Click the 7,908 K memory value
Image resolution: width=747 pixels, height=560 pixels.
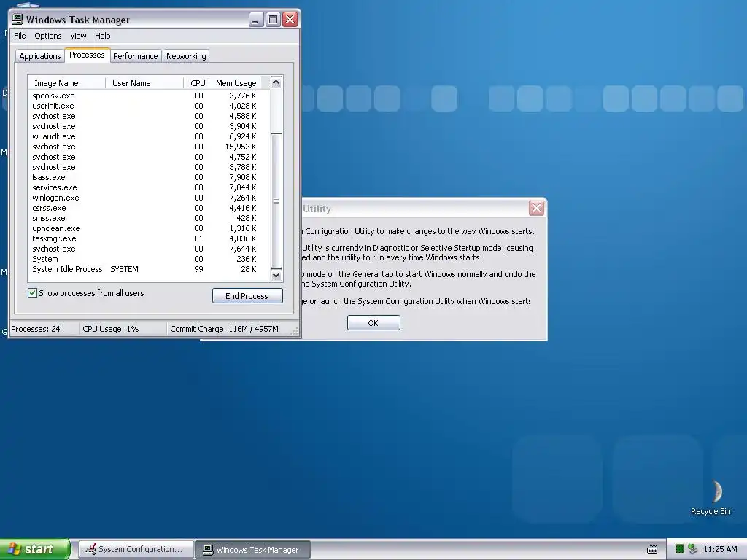coord(242,177)
